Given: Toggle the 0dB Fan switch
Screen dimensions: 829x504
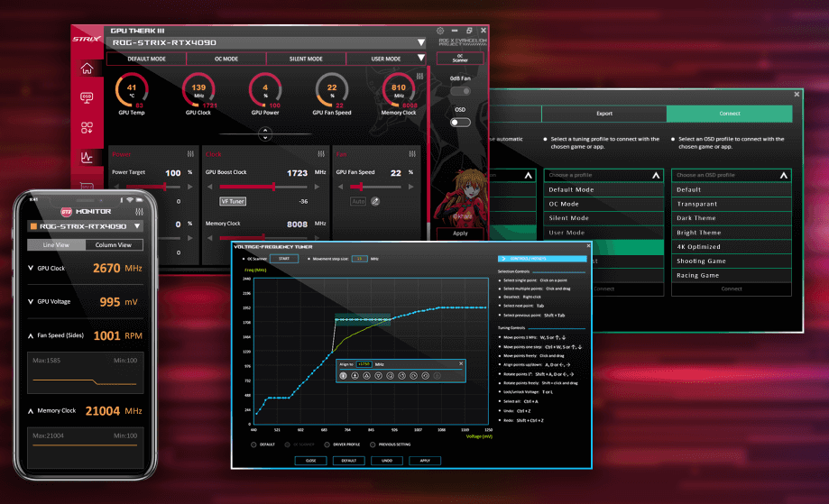Looking at the screenshot, I should [460, 91].
